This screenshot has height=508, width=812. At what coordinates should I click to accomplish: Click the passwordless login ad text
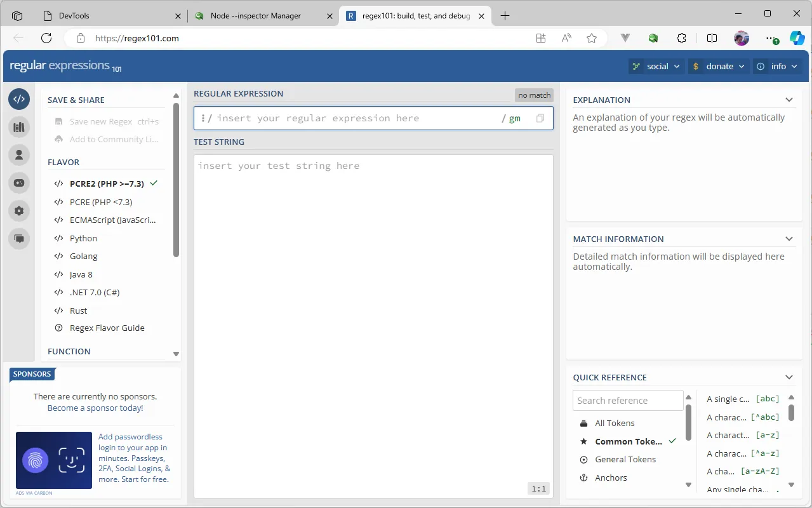pos(133,458)
